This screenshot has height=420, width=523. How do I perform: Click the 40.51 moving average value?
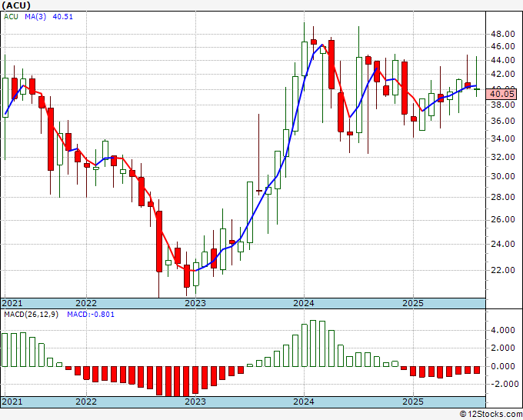(x=63, y=17)
